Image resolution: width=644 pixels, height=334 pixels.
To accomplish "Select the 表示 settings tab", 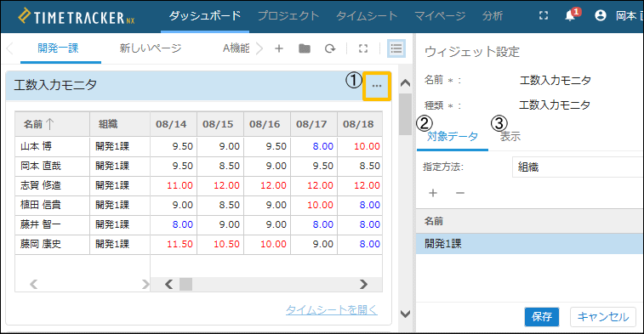I will (510, 136).
